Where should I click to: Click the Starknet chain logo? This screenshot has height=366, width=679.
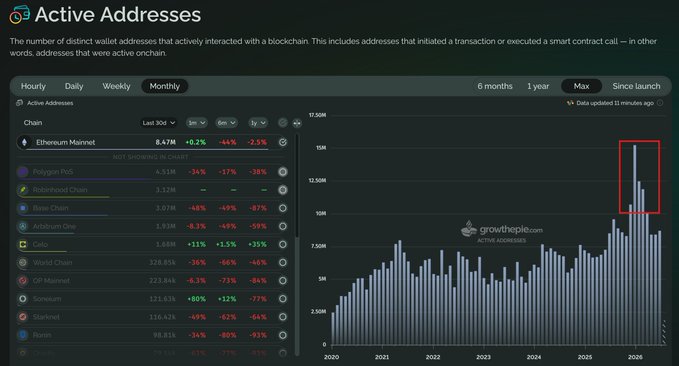pyautogui.click(x=23, y=317)
